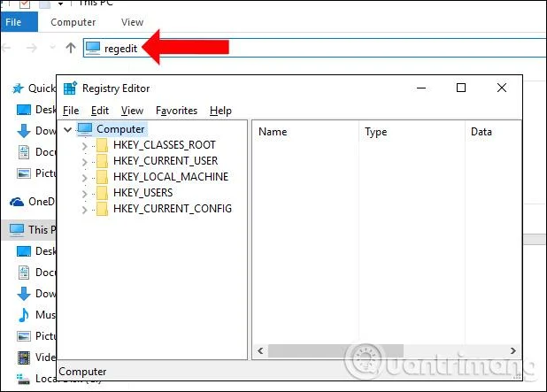The image size is (547, 392).
Task: Click the Explorer back arrow
Action: pyautogui.click(x=7, y=48)
